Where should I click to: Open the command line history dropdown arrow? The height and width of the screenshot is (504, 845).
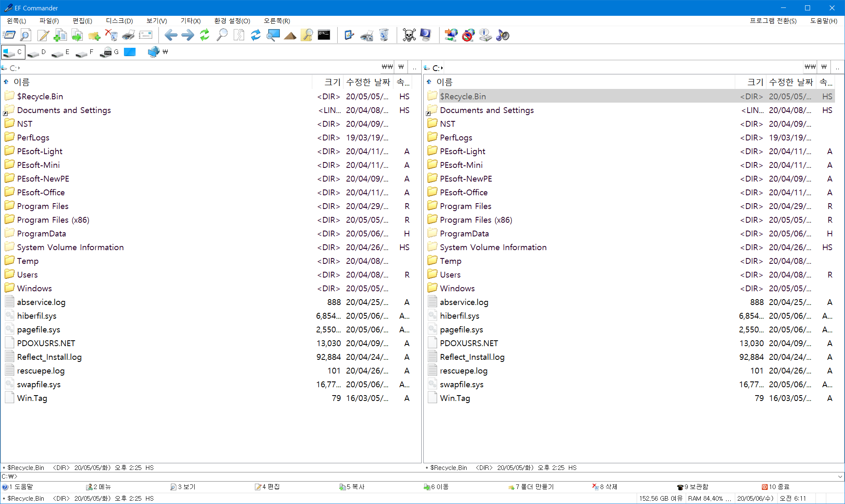tap(840, 477)
